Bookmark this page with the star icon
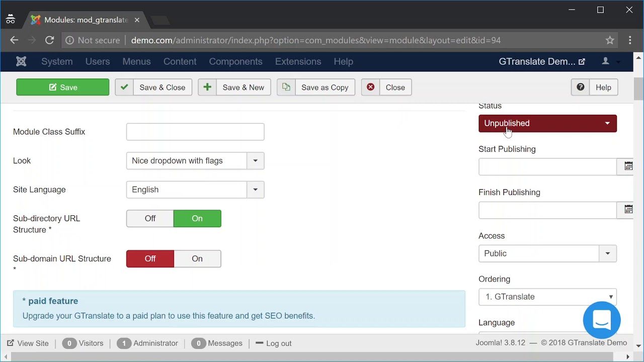The image size is (644, 362). click(x=610, y=40)
